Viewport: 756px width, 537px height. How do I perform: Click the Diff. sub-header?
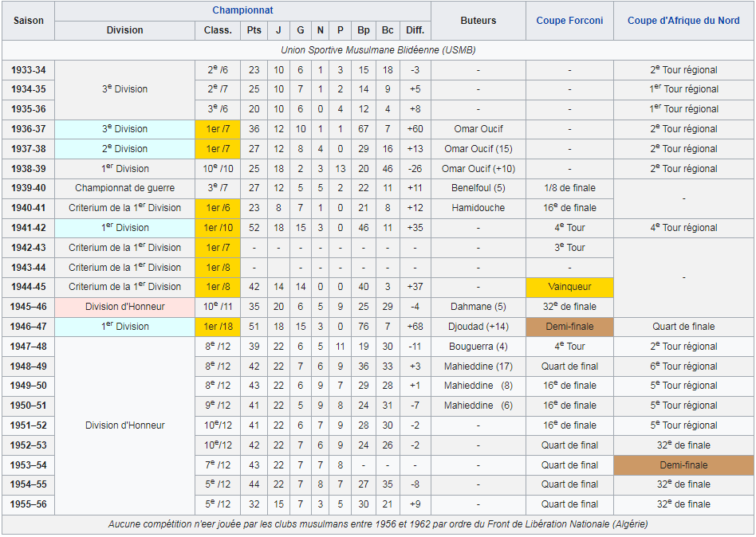[415, 29]
